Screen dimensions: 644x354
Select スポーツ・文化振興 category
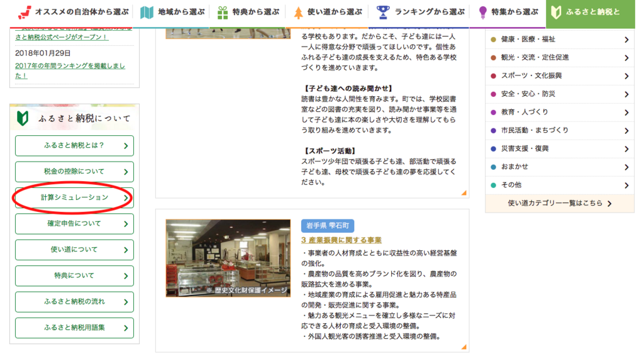click(560, 76)
